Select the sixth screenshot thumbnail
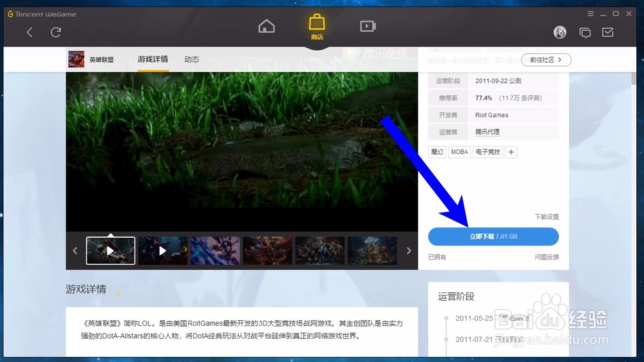 372,251
